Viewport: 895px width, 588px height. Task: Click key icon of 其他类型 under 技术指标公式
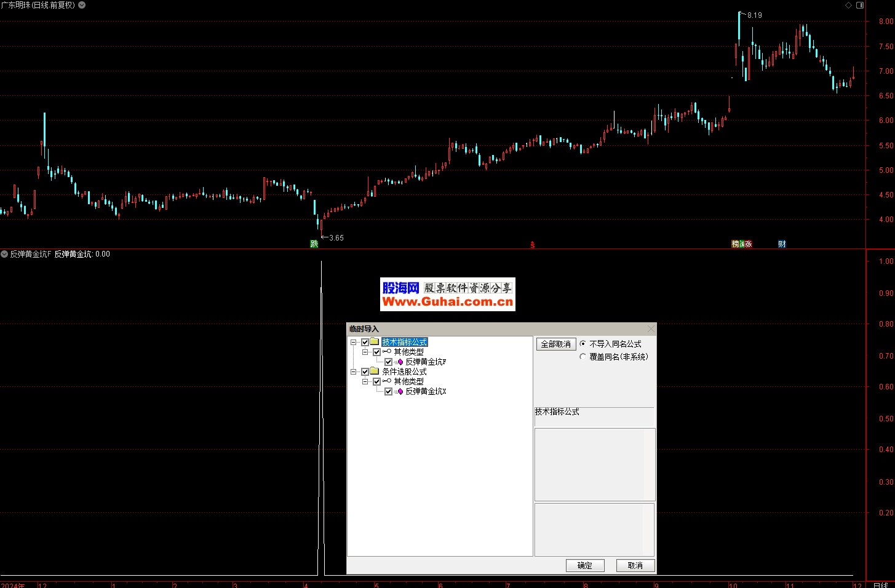(387, 352)
